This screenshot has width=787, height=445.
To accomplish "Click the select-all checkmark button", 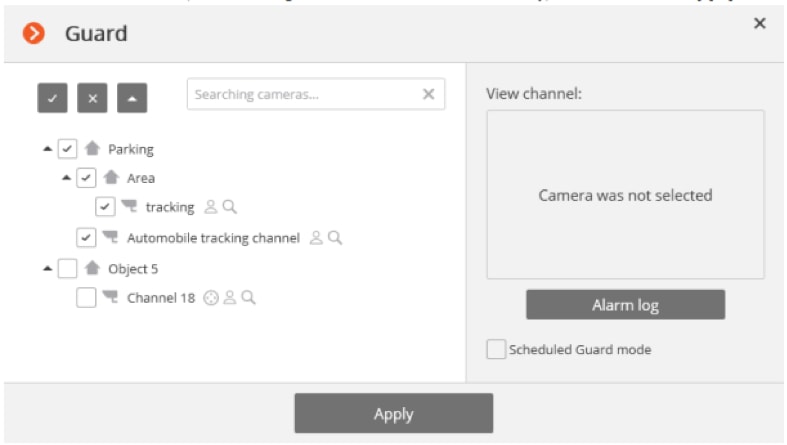I will tap(52, 97).
